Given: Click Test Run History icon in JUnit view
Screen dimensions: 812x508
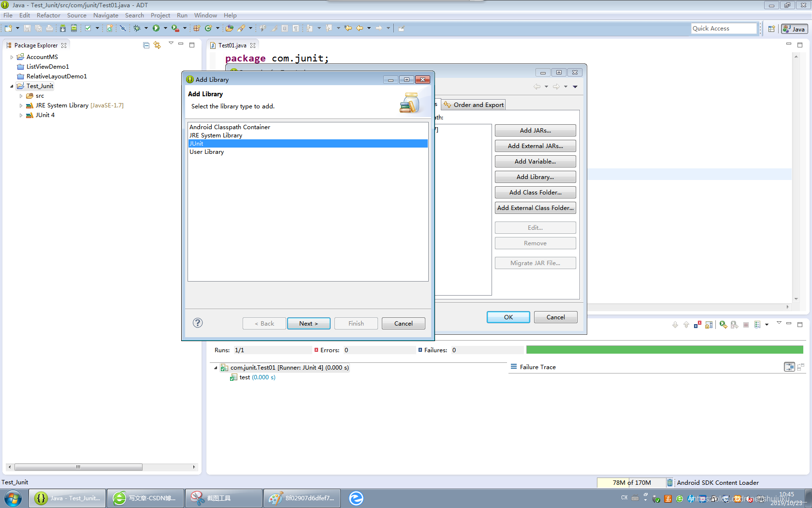Looking at the screenshot, I should [757, 325].
